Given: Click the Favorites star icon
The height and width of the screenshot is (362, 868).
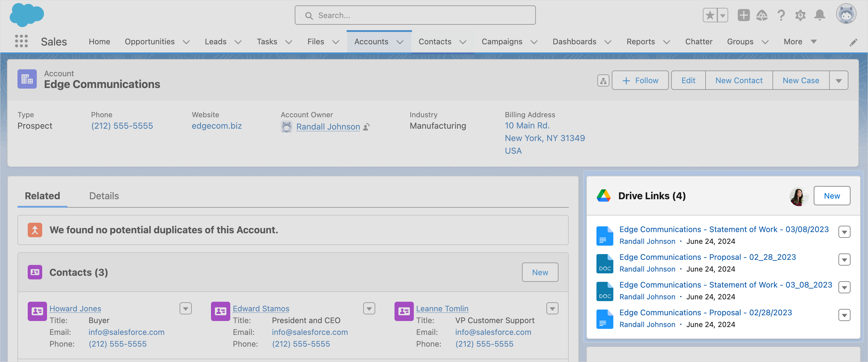Looking at the screenshot, I should coord(710,15).
